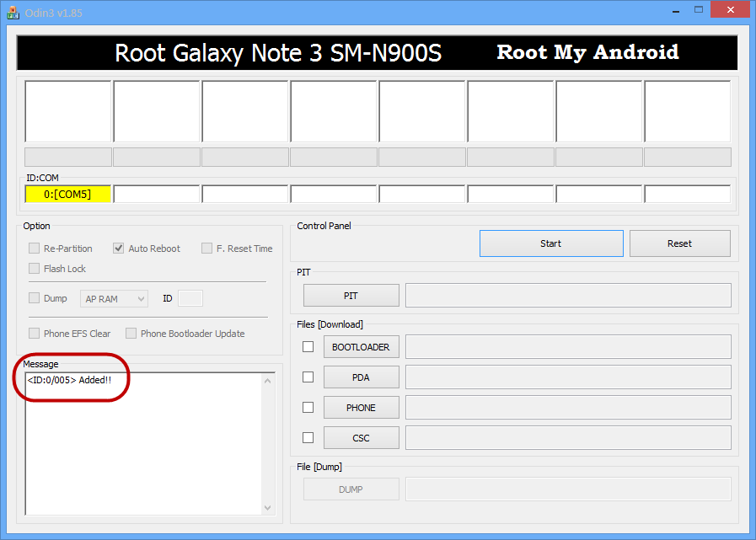Click the Root My Android banner text
The width and height of the screenshot is (756, 540).
pos(587,52)
